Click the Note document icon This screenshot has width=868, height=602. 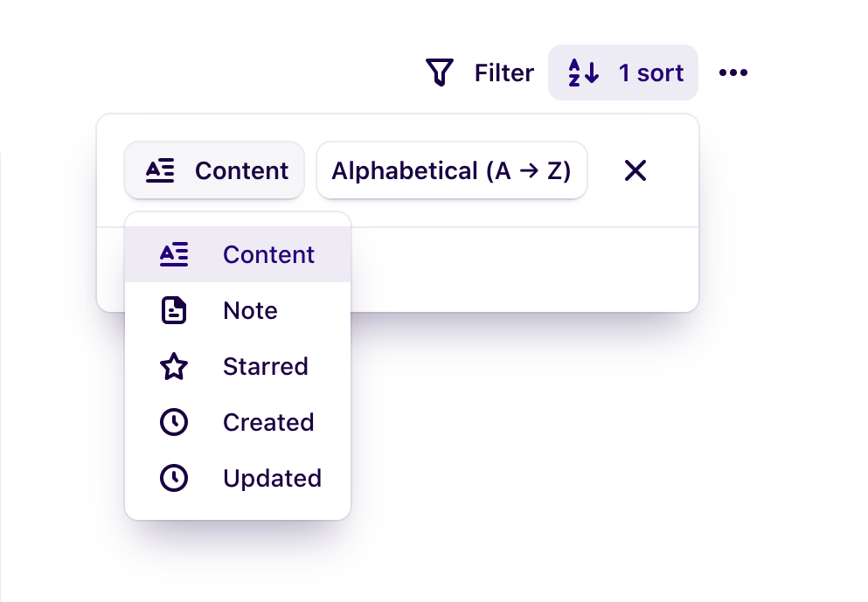point(174,310)
